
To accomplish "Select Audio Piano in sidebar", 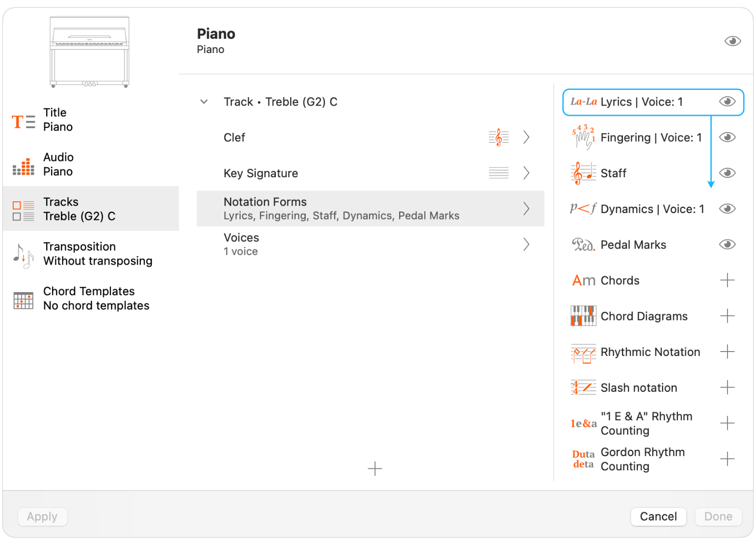I will pyautogui.click(x=91, y=164).
